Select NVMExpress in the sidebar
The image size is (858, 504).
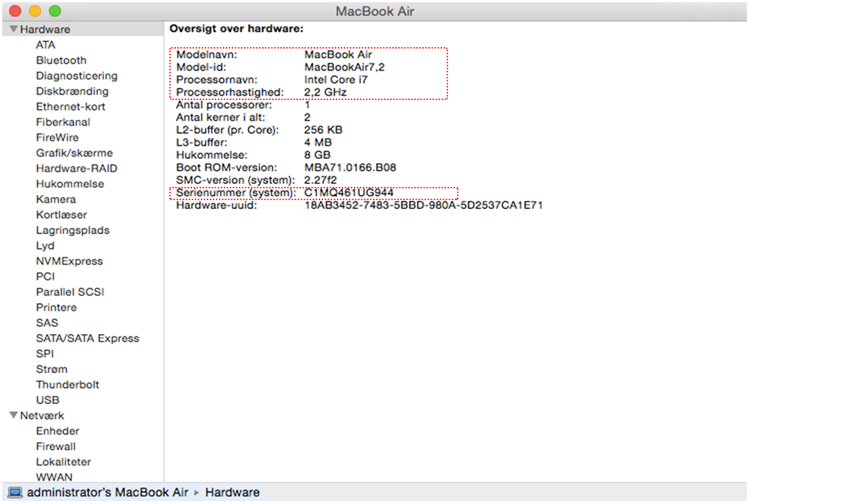point(69,261)
